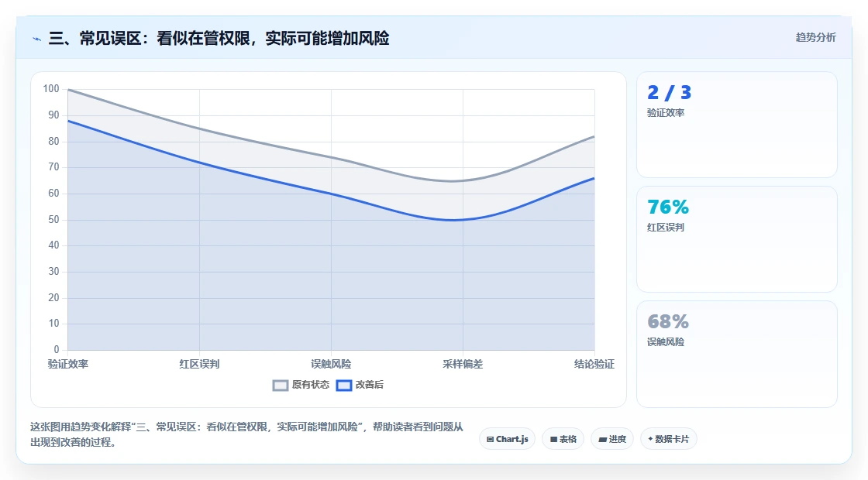Click the icon inside the Chart.js chip
This screenshot has width=868, height=480.
pos(490,440)
